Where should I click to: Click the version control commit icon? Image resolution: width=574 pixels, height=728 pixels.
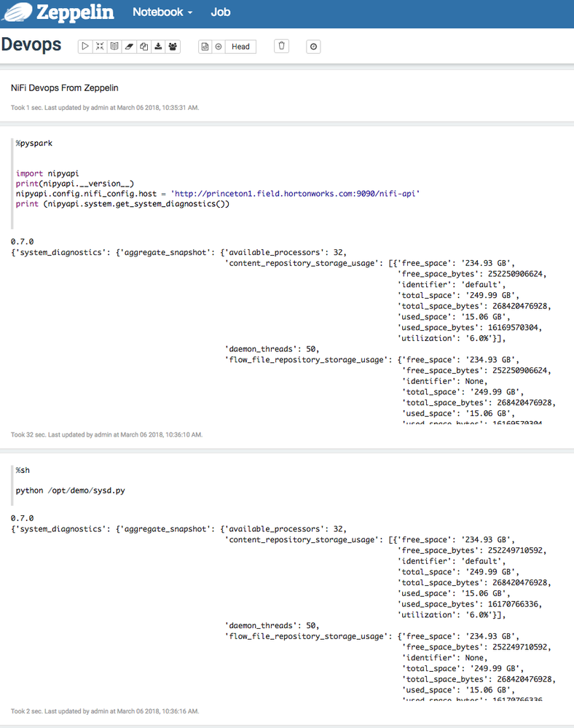[205, 47]
